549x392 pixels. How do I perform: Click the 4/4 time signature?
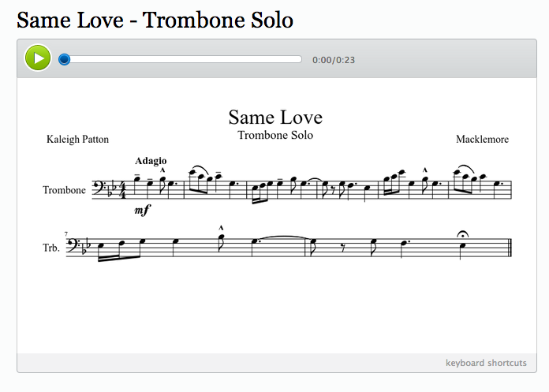(123, 190)
